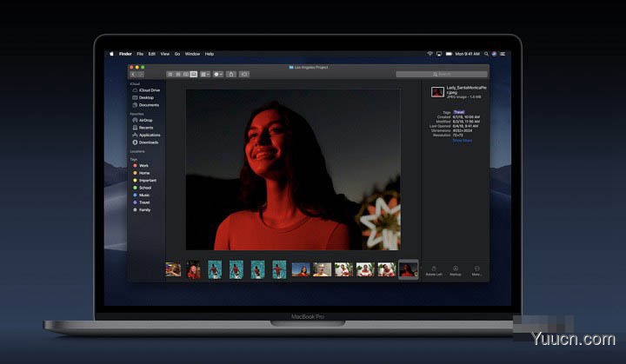This screenshot has height=364, width=626.
Task: Open the View menu
Action: [x=165, y=54]
